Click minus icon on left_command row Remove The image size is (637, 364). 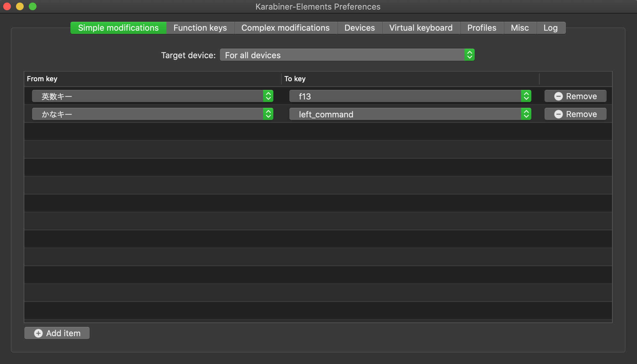[558, 114]
